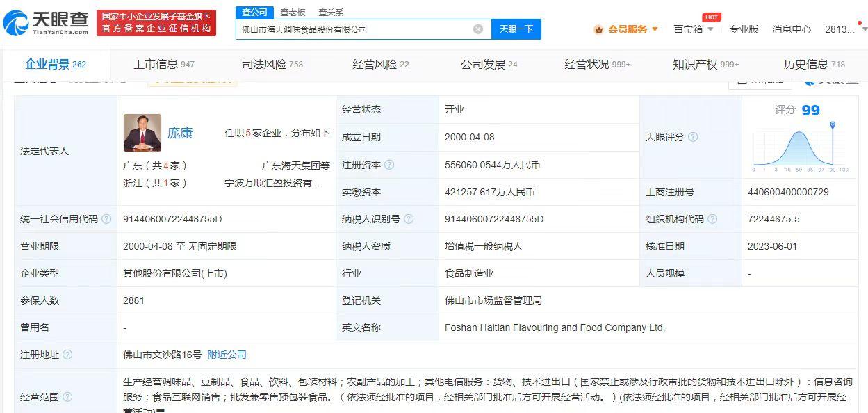
Task: Open the 会员服务 menu
Action: pos(627,29)
